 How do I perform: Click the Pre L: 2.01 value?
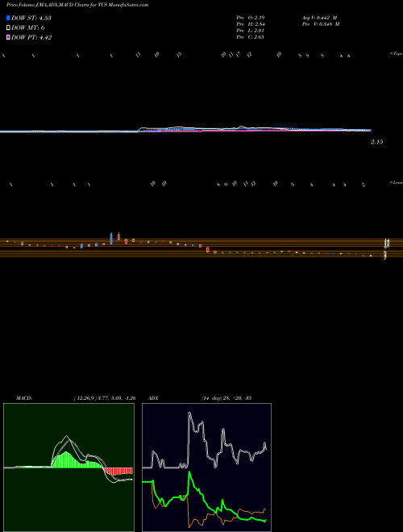coord(251,31)
